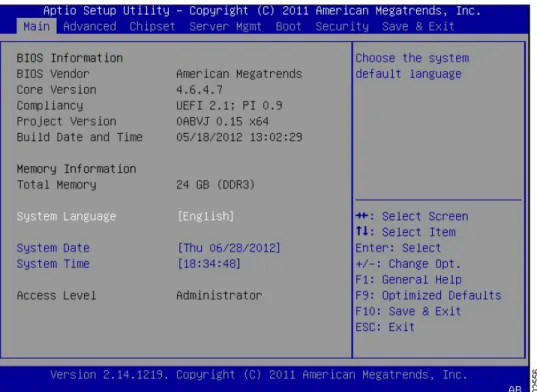Screen dimensions: 537x392
Task: Click the 0ABVJ 0.15 x64 value
Action: [x=223, y=121]
